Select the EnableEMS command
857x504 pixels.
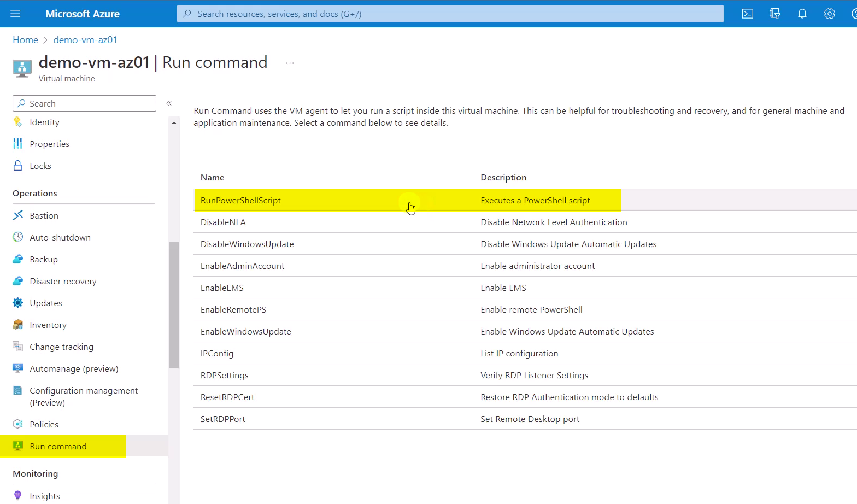click(525, 288)
